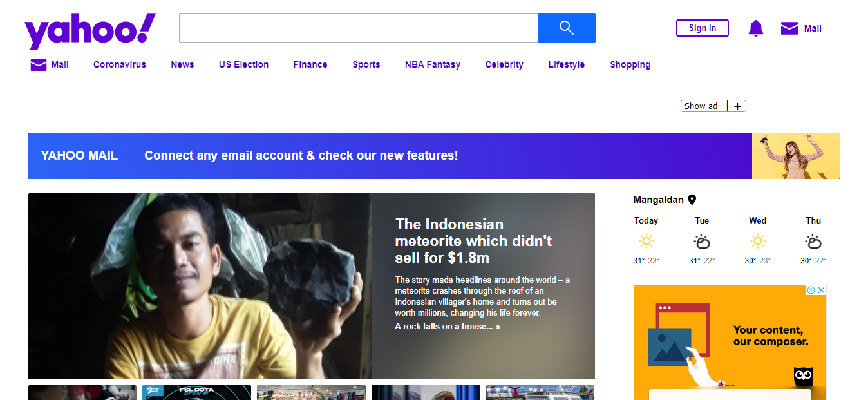The height and width of the screenshot is (400, 868).
Task: Click 'Your content, our composer' ad text
Action: tap(770, 336)
